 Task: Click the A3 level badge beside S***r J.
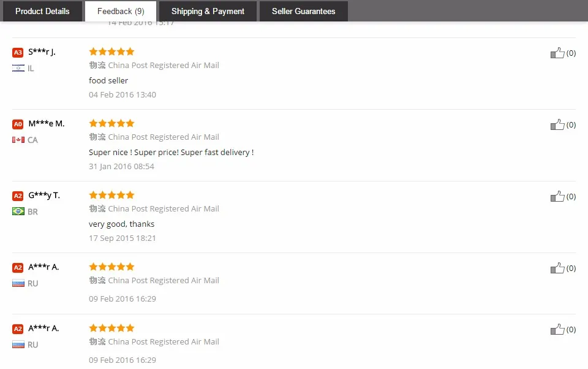click(18, 53)
